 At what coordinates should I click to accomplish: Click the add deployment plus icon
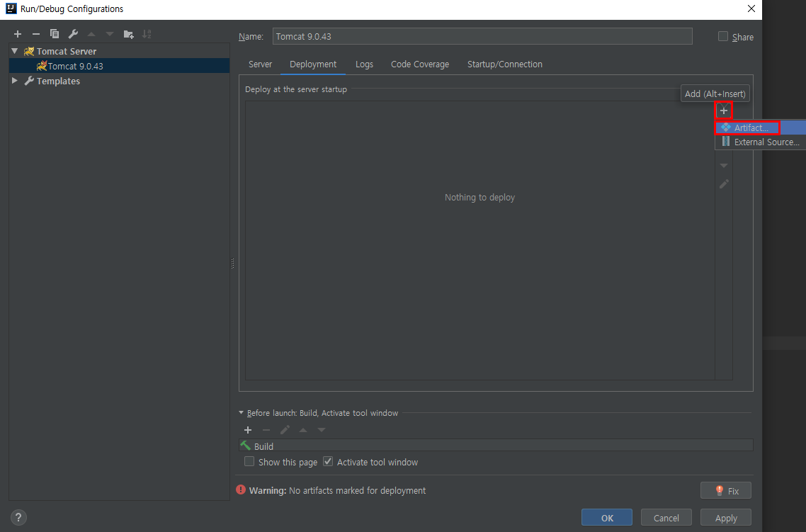(x=724, y=111)
